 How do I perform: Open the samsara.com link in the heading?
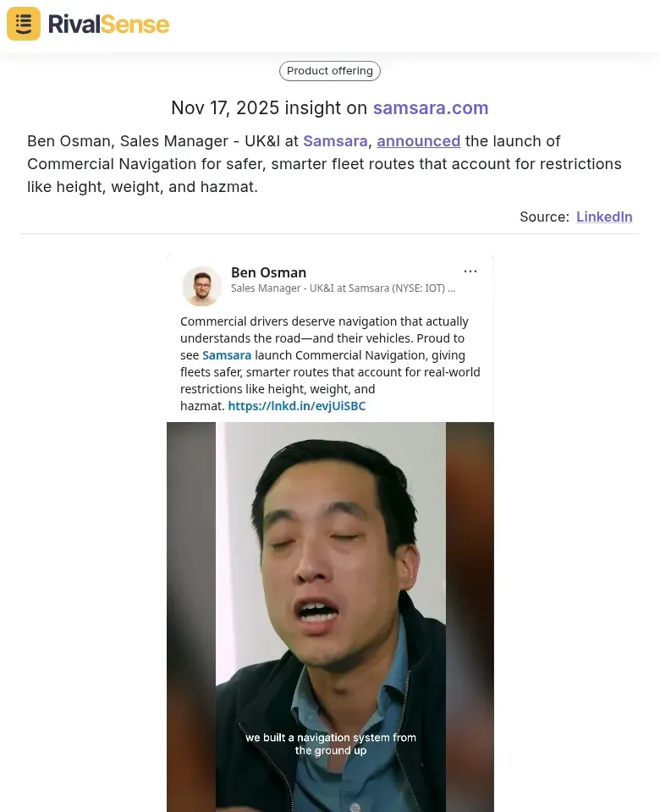(x=431, y=107)
